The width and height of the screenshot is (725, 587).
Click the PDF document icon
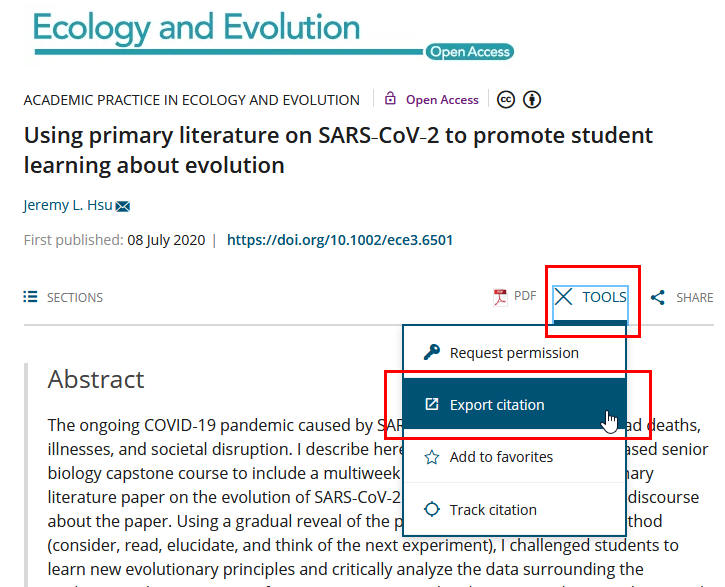(500, 297)
